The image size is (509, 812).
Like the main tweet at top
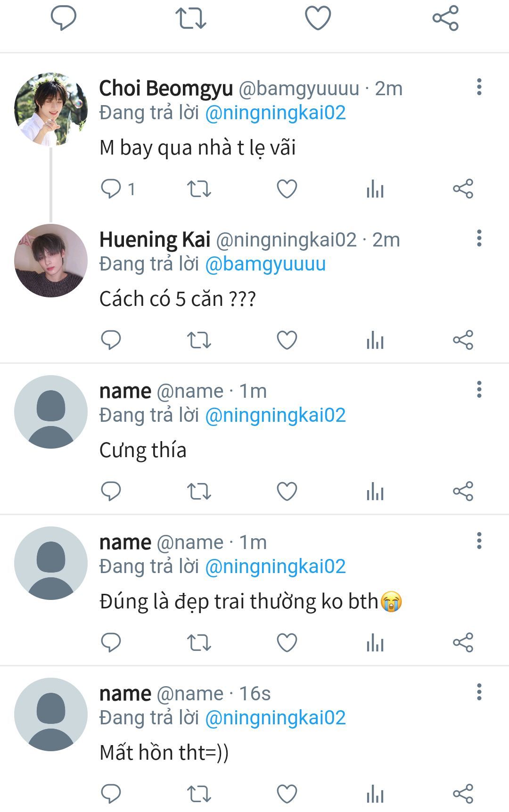(318, 18)
